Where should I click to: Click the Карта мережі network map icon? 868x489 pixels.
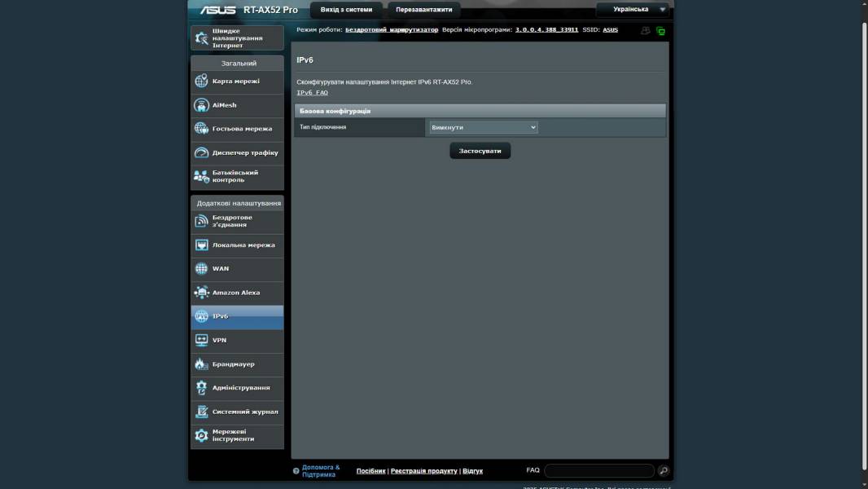201,81
